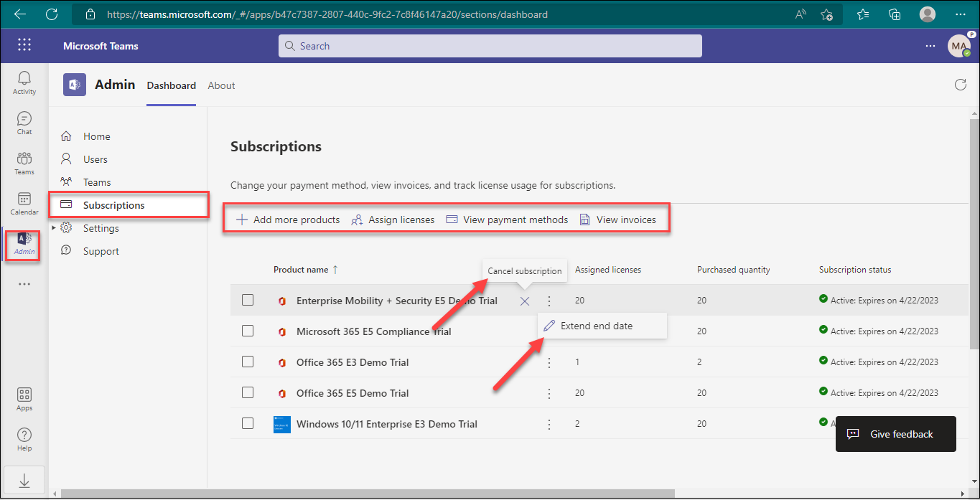Check the Office 365 E3 Demo Trial row

(x=248, y=362)
